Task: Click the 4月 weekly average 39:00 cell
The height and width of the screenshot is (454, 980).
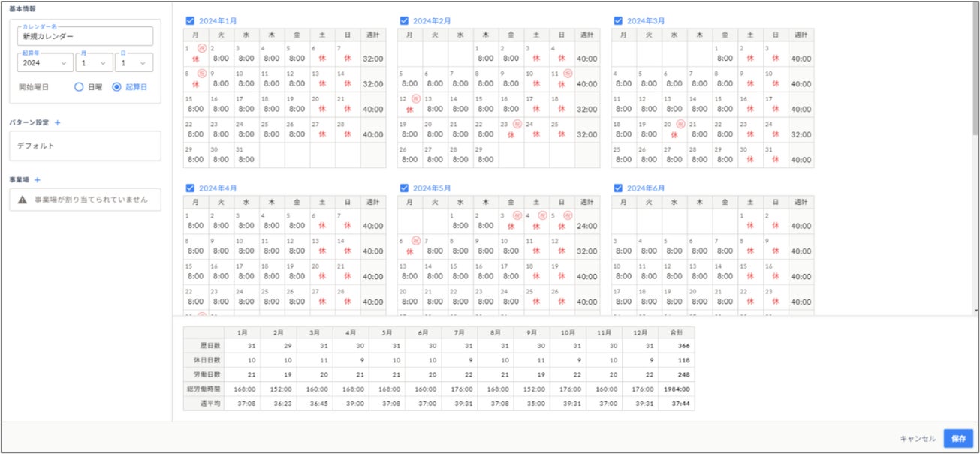Action: click(351, 403)
